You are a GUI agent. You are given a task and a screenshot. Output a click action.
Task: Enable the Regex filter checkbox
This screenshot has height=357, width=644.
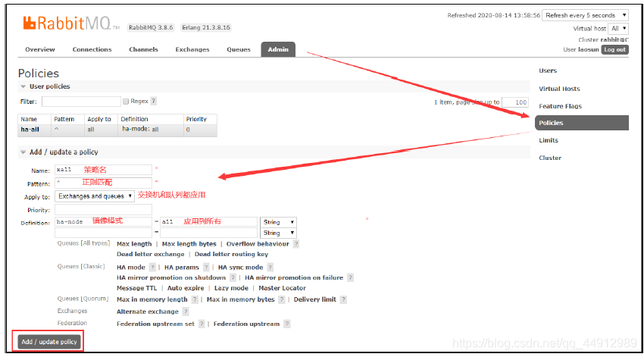126,102
